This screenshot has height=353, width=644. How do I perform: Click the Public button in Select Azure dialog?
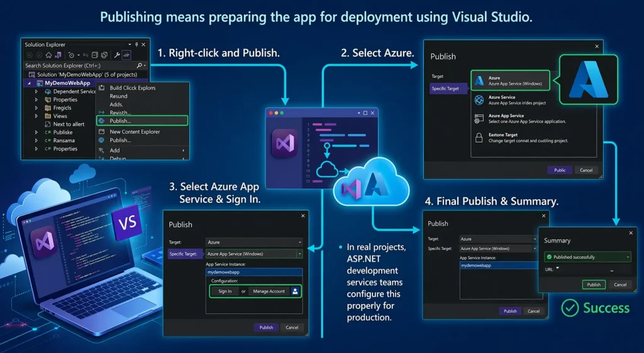[x=560, y=170]
